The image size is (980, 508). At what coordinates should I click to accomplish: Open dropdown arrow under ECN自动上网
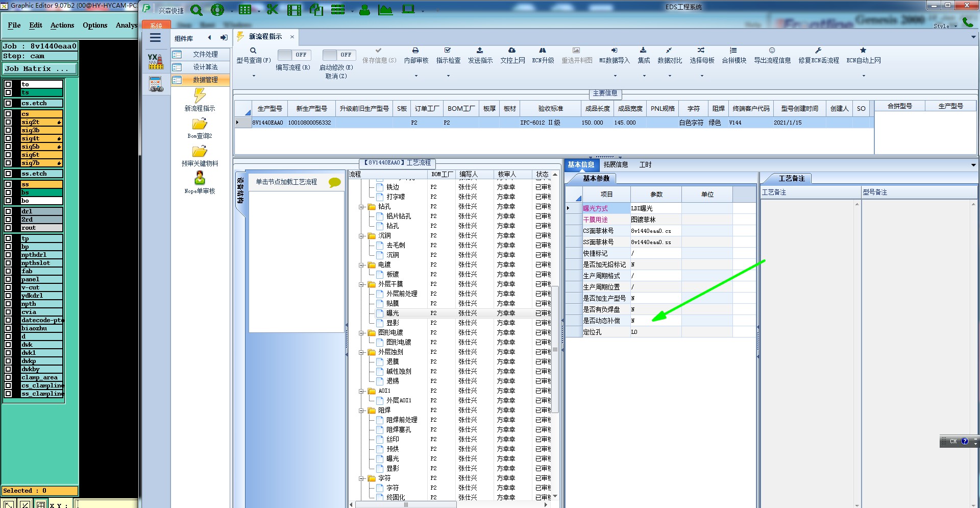point(864,76)
